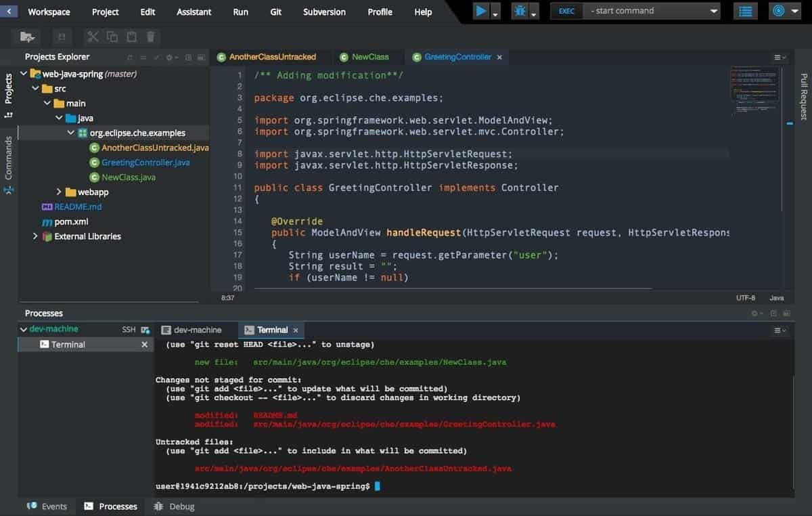812x516 pixels.
Task: Click the blue command list icon in the toolbar
Action: coord(745,11)
